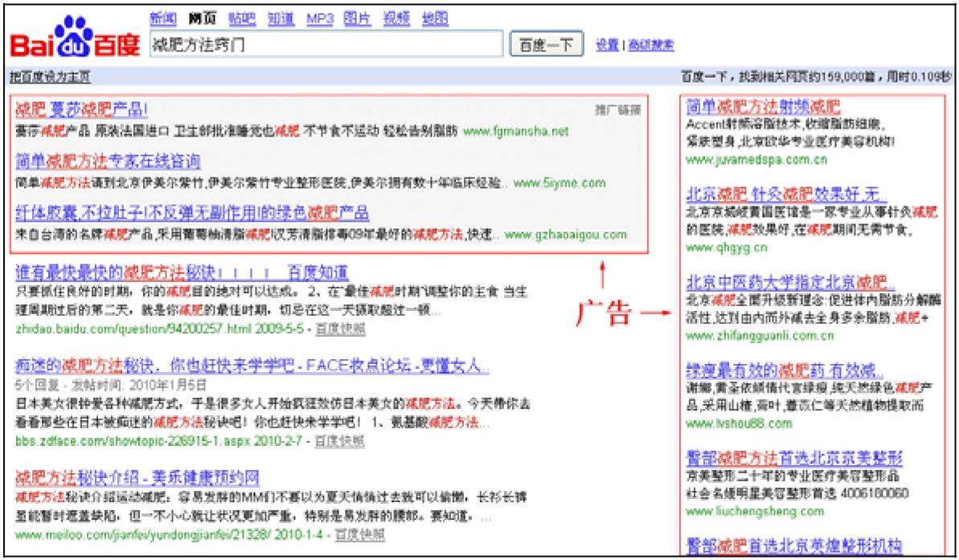Click the www.lvshou88.com address text
Viewport: 959px width, 560px height.
coord(739,423)
